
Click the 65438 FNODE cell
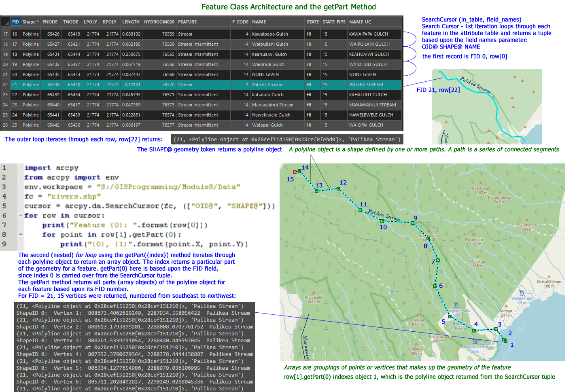[x=51, y=85]
